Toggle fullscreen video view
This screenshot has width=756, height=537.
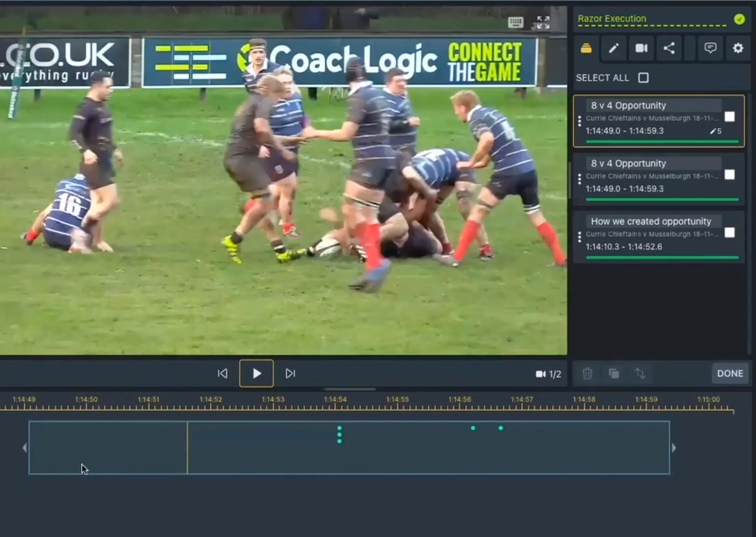pyautogui.click(x=543, y=23)
